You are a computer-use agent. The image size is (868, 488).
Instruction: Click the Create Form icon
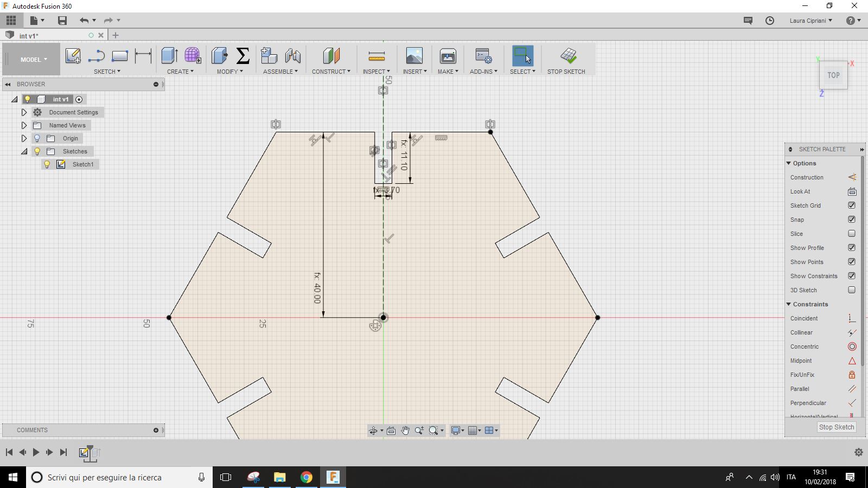pyautogui.click(x=193, y=55)
